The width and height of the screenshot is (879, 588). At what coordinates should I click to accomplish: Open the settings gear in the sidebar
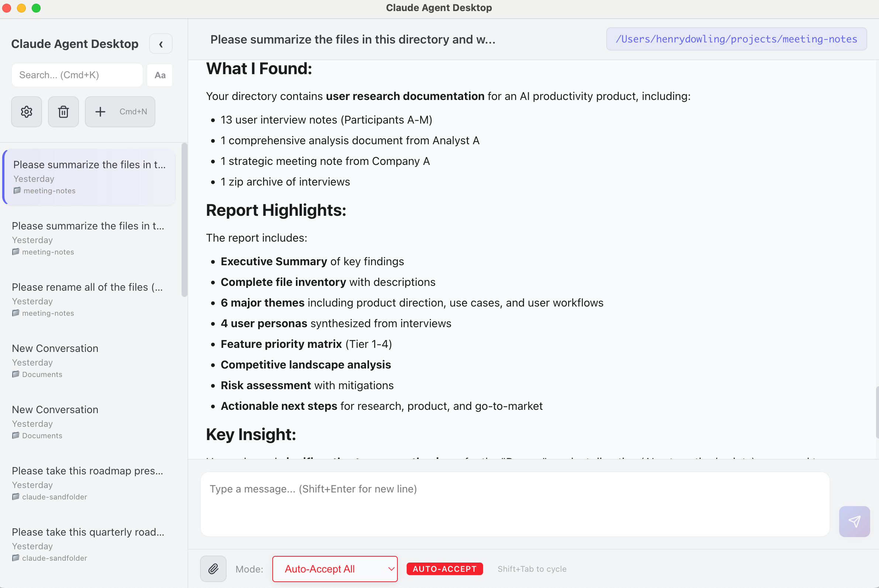pyautogui.click(x=26, y=111)
